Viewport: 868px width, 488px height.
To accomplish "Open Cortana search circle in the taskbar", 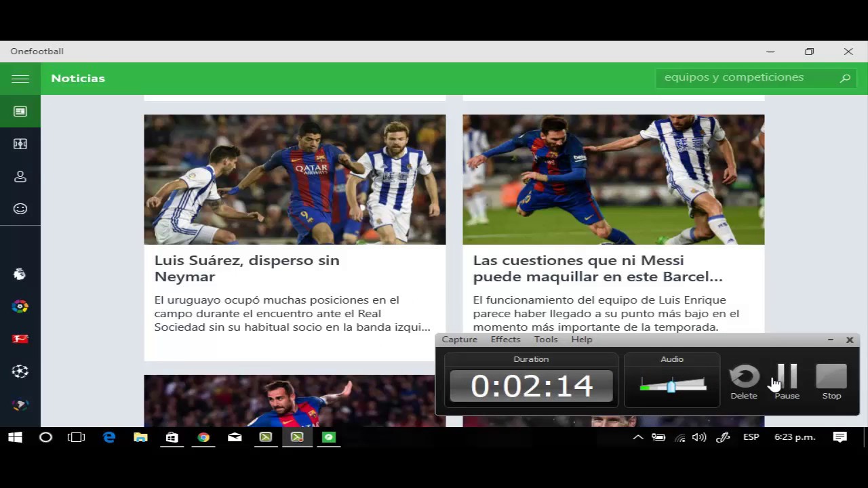I will (45, 437).
